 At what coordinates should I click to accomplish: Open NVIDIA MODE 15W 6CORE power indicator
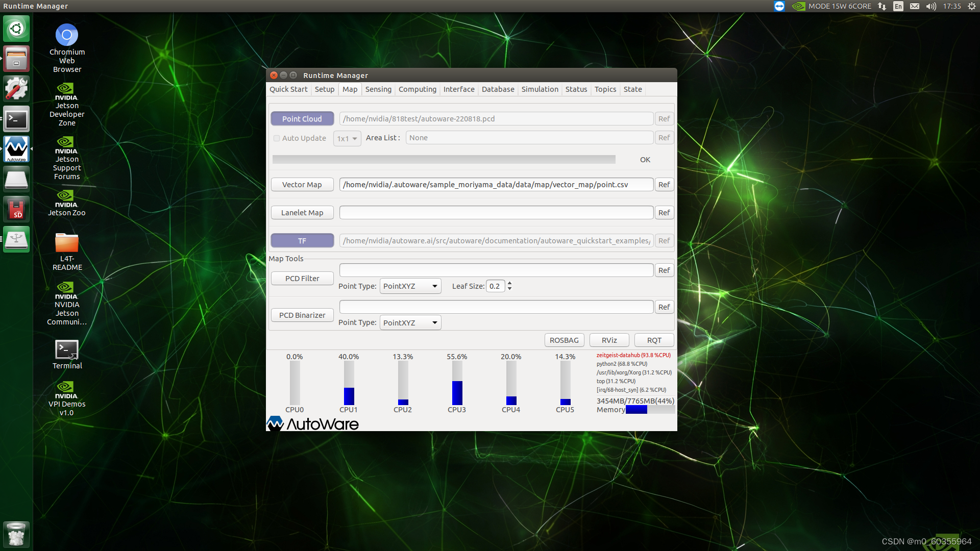coord(832,6)
